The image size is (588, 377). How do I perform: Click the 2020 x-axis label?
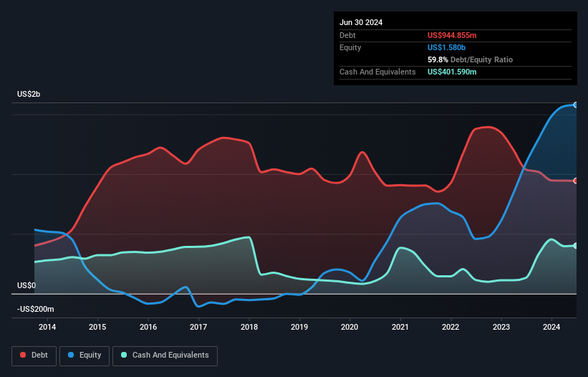pos(350,327)
